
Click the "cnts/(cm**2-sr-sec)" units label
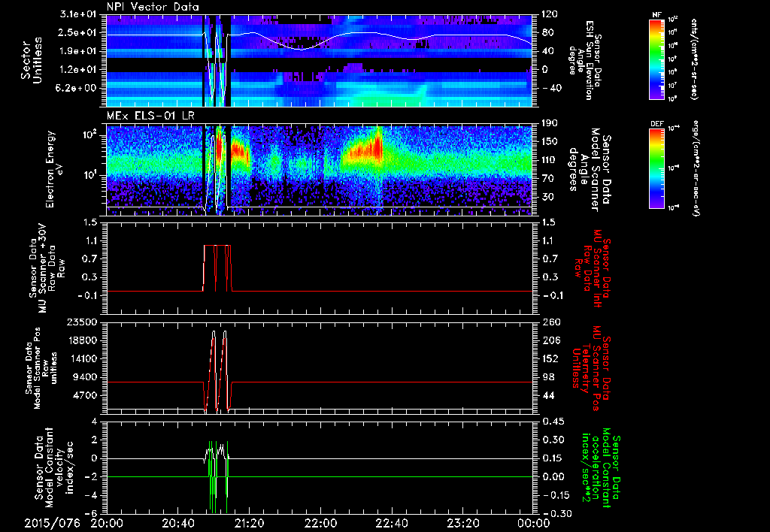click(x=694, y=59)
